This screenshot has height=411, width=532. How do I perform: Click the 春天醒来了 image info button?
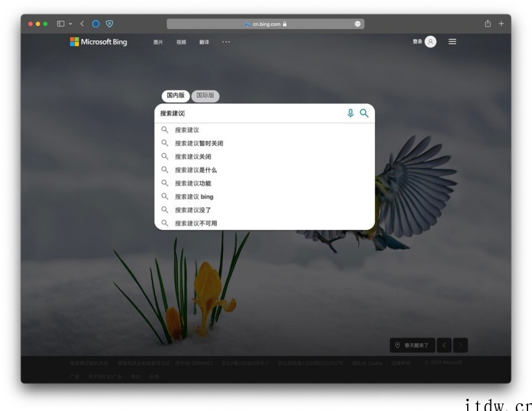[x=412, y=345]
